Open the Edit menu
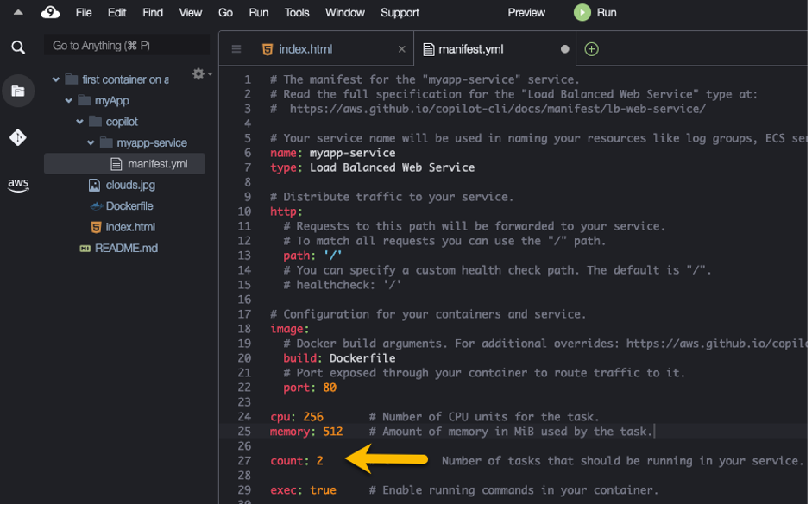Viewport: 812px width, 505px height. tap(116, 12)
